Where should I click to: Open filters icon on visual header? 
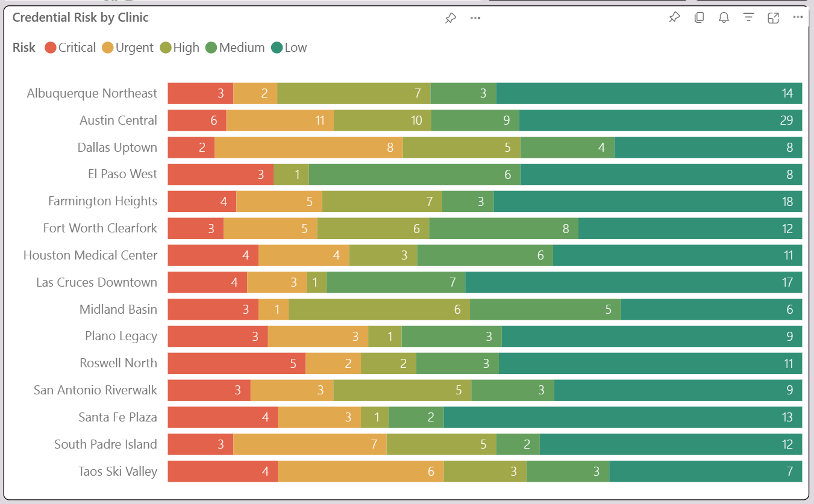748,17
